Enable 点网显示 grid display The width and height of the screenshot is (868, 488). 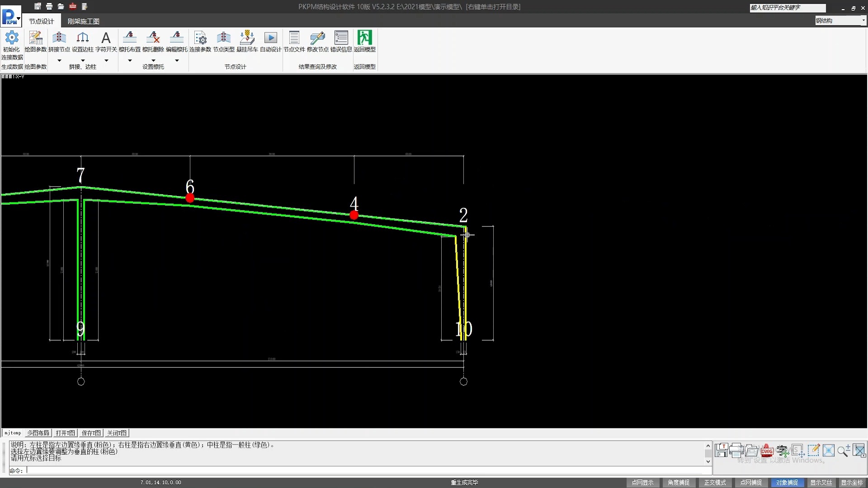tap(642, 483)
